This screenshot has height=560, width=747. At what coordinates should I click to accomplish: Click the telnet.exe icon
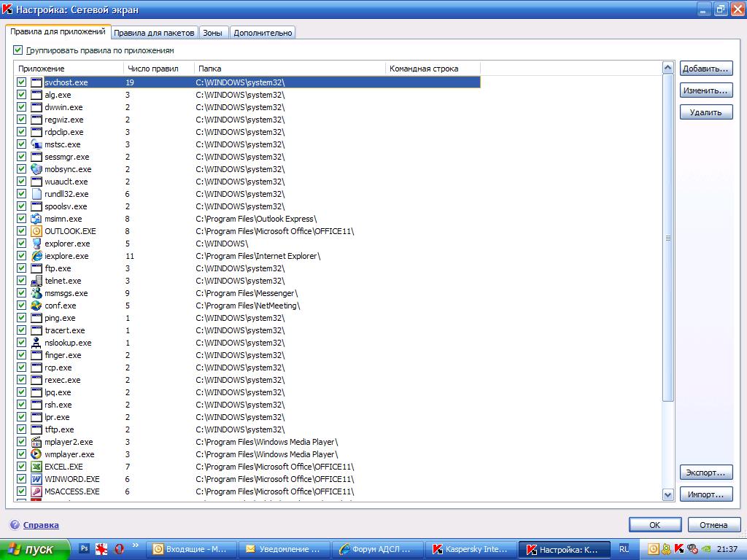[x=36, y=281]
